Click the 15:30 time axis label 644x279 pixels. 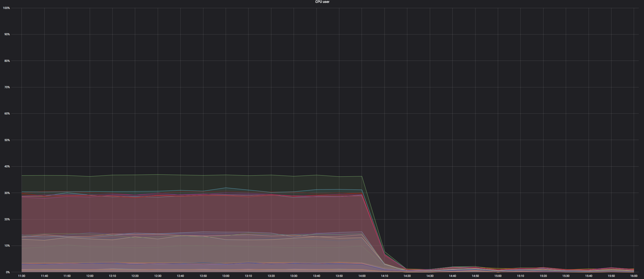click(x=566, y=276)
